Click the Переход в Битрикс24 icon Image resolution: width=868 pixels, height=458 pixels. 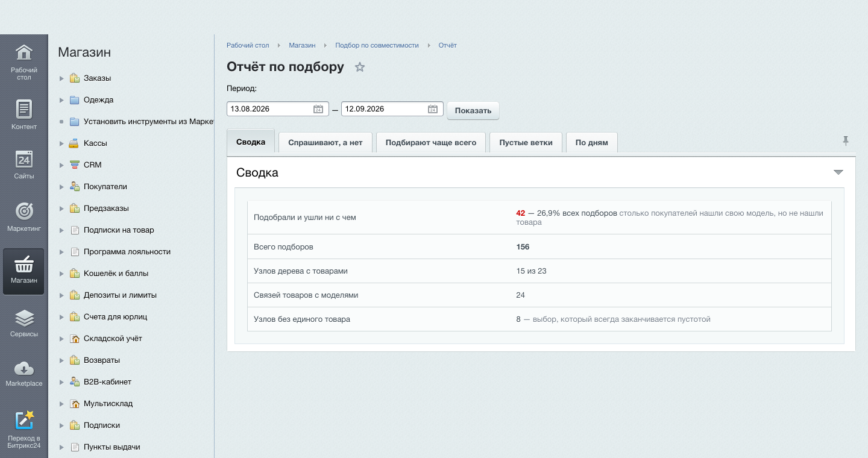tap(24, 420)
